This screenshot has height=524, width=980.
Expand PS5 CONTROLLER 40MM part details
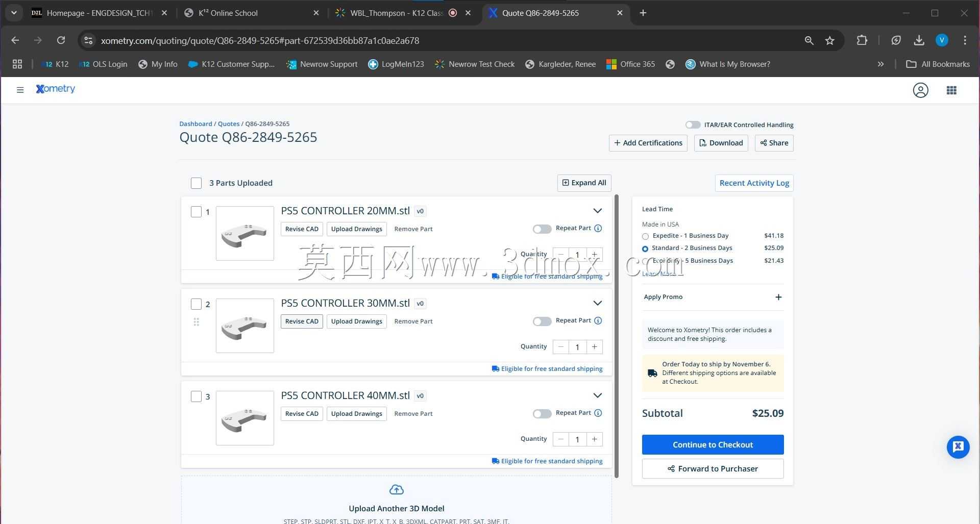tap(597, 395)
